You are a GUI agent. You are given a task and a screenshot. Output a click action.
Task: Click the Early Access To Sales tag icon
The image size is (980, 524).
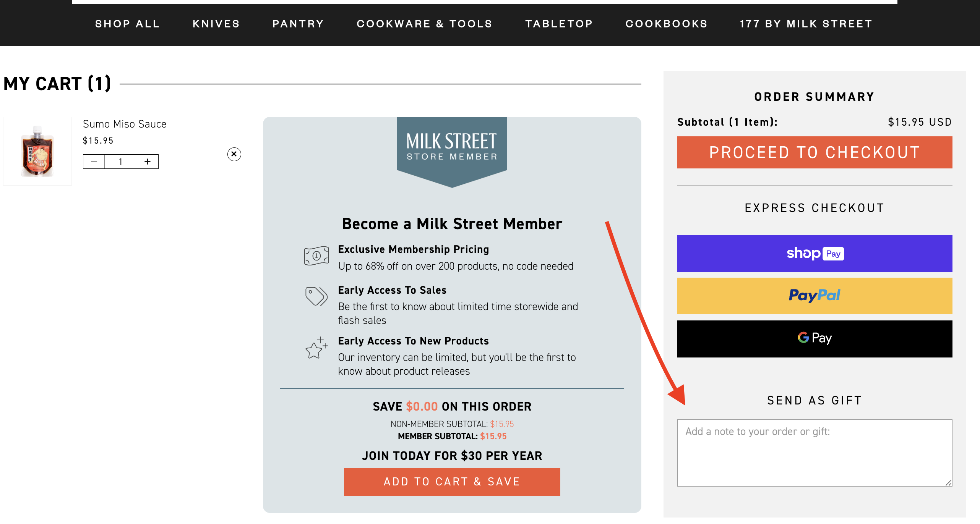[x=316, y=296]
